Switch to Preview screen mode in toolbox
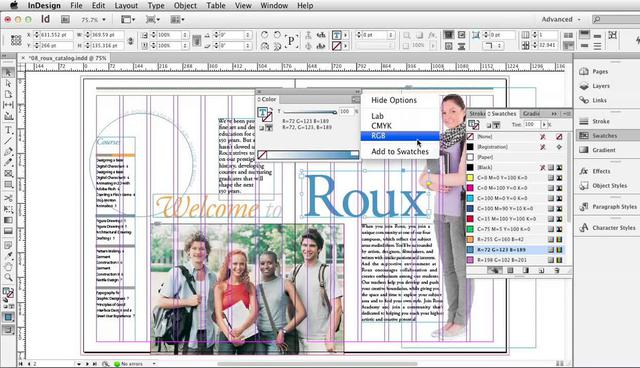Image resolution: width=640 pixels, height=368 pixels. pyautogui.click(x=8, y=330)
